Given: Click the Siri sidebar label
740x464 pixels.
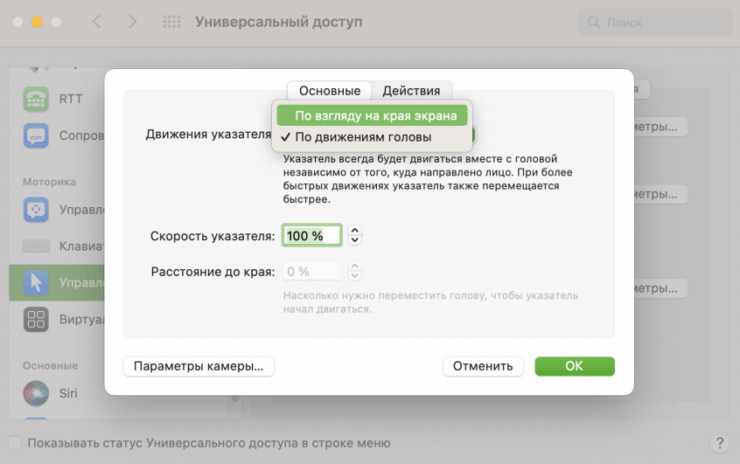Looking at the screenshot, I should pos(68,393).
